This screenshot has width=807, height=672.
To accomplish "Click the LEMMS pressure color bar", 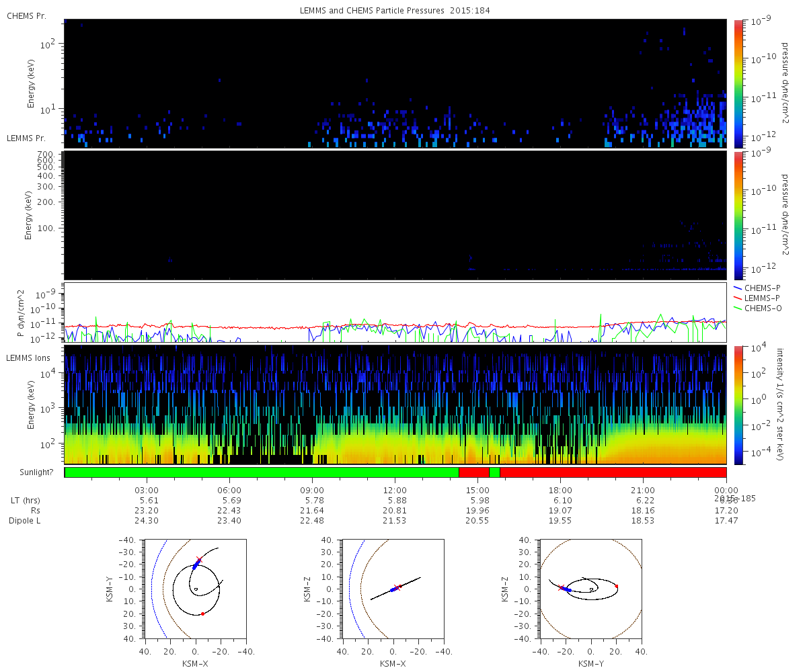I will [738, 215].
